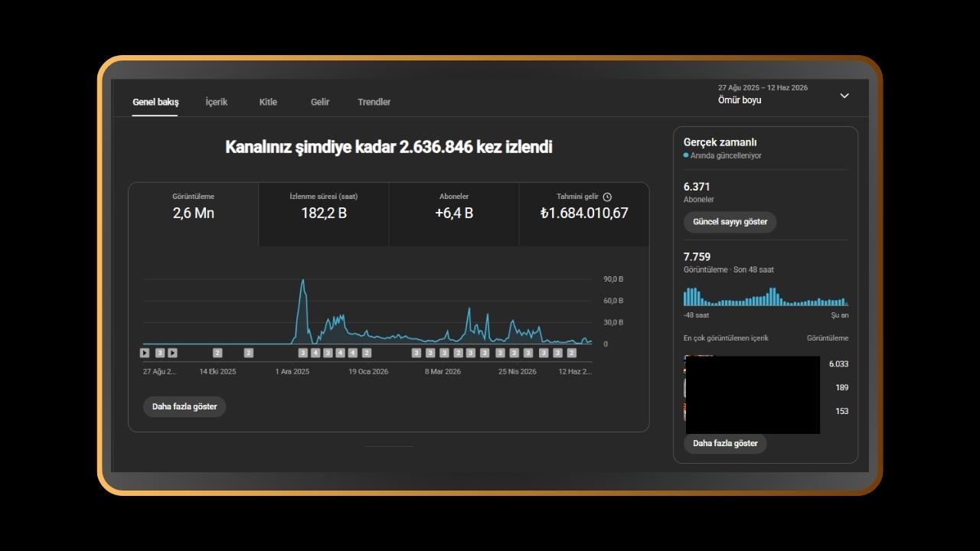Image resolution: width=980 pixels, height=551 pixels.
Task: Show the Aboneler metric chart
Action: click(454, 214)
